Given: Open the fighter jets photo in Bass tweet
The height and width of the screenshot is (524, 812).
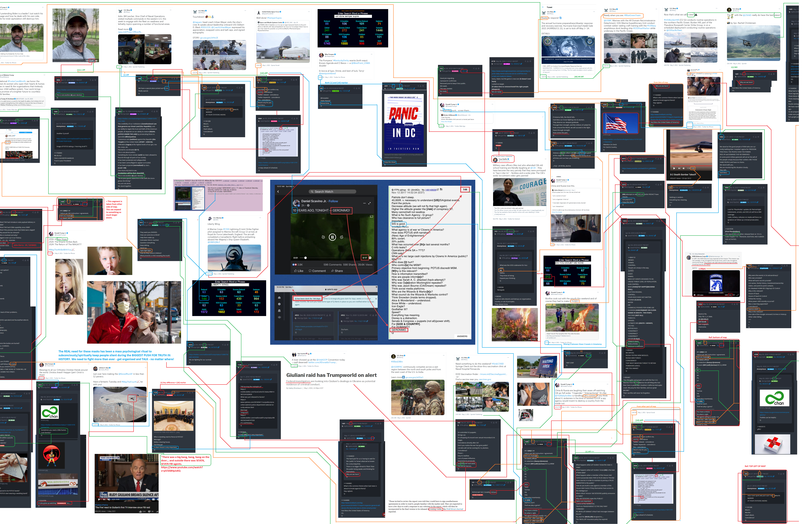Looking at the screenshot, I should coord(120,405).
